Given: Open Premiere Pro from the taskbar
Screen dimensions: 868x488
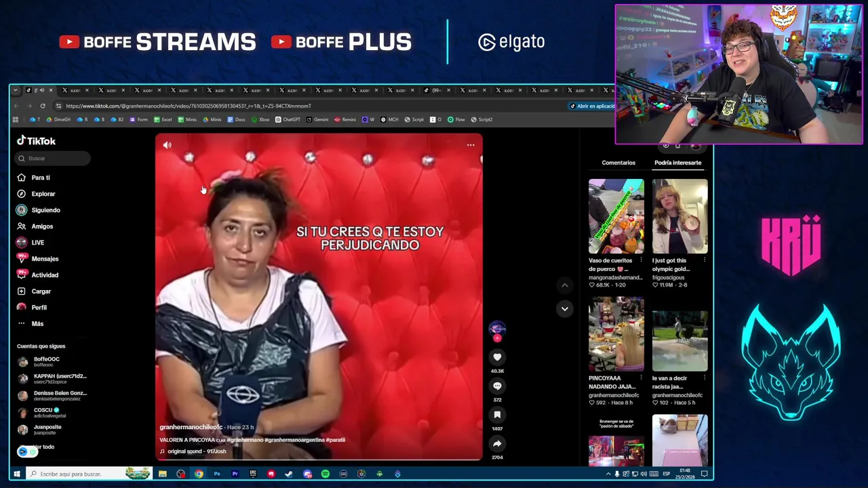Looking at the screenshot, I should (x=235, y=474).
